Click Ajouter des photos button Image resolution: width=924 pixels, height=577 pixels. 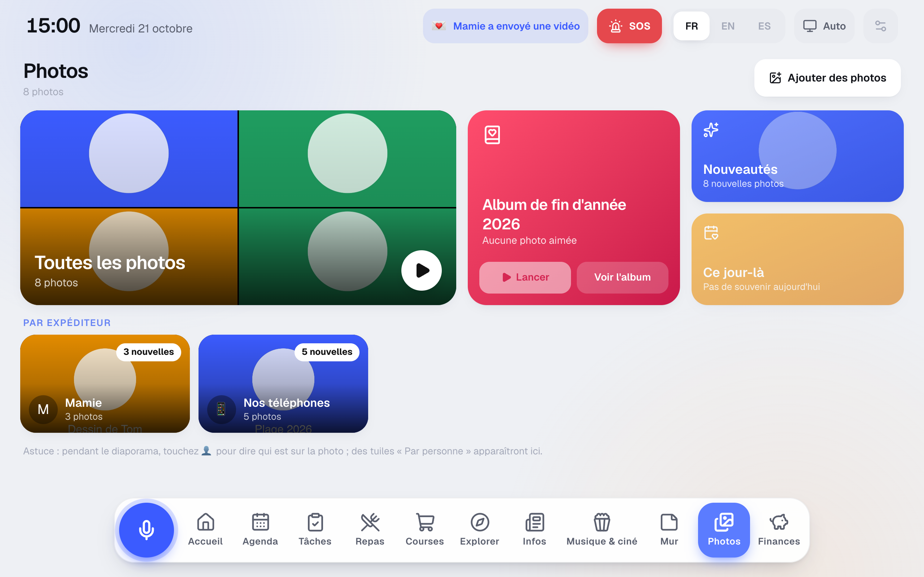click(x=827, y=78)
